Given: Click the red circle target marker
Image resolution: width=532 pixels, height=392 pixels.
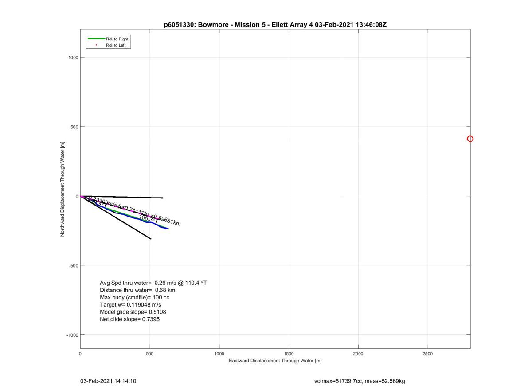Looking at the screenshot, I should 470,139.
